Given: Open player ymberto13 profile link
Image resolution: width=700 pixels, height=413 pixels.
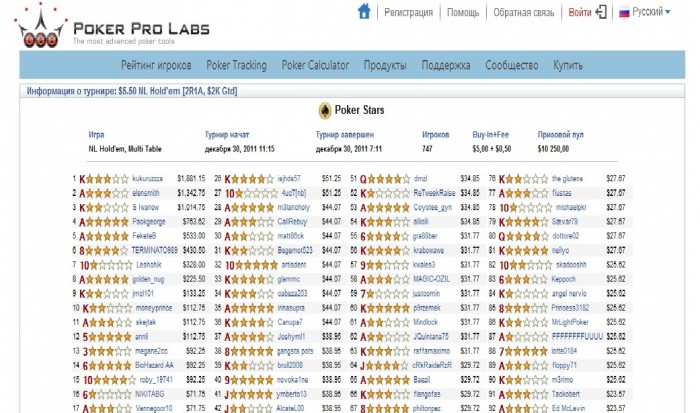Looking at the screenshot, I should [x=292, y=394].
